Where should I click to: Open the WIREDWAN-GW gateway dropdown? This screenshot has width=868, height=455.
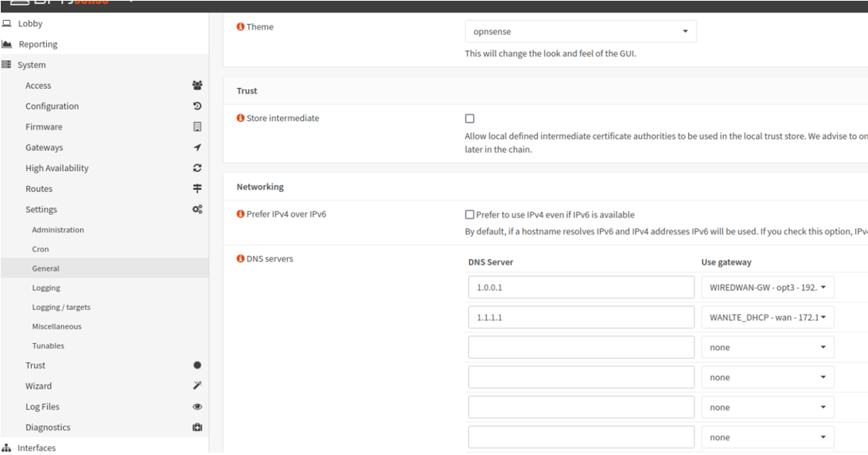[x=768, y=288]
